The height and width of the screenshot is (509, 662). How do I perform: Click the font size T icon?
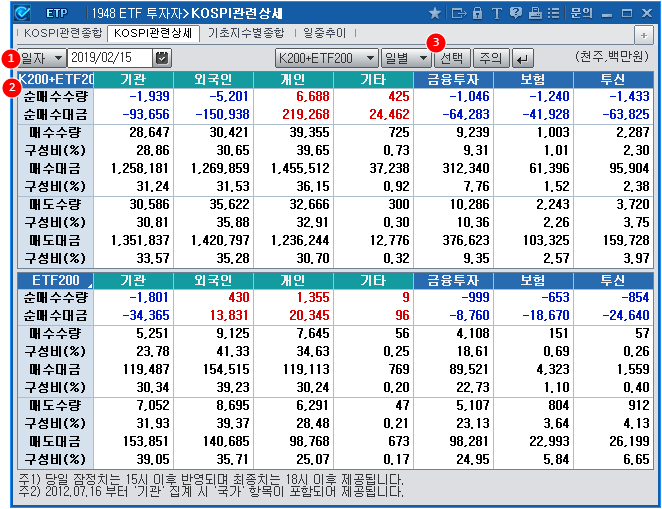click(496, 13)
